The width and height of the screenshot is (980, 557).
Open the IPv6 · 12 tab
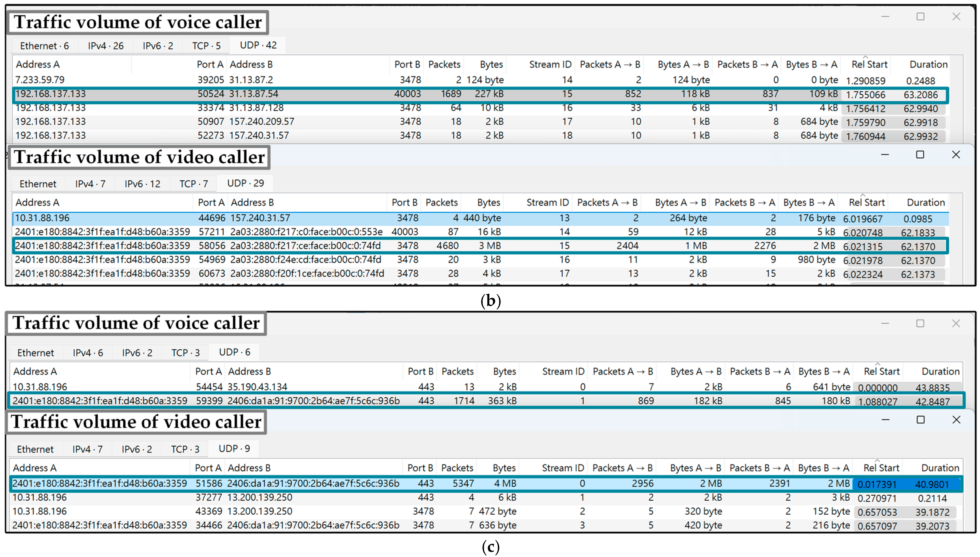[142, 184]
